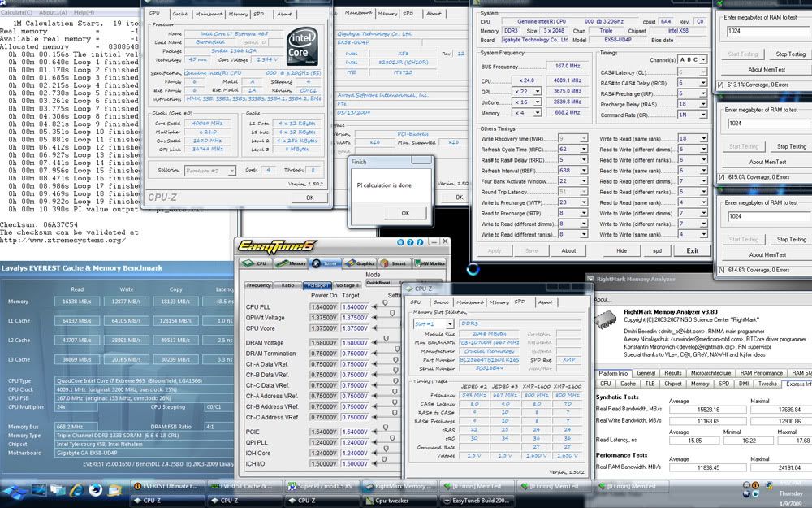Click OK in the Finish PI dialog
812x508 pixels.
[405, 213]
